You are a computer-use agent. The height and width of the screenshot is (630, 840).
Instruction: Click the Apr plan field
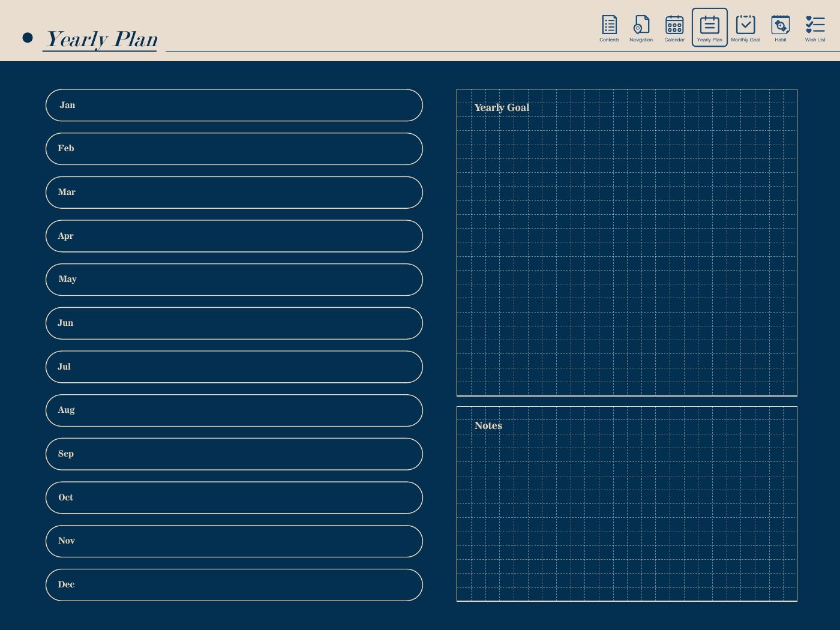click(234, 236)
